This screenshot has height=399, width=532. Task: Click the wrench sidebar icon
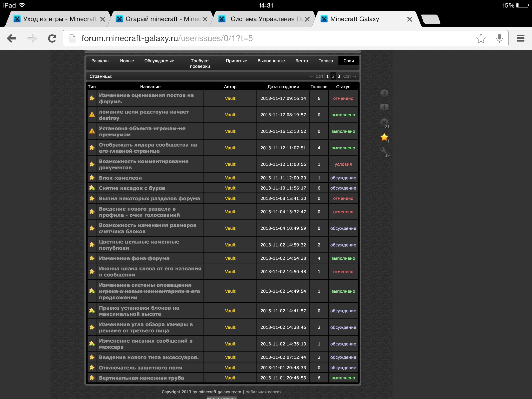pos(384,151)
